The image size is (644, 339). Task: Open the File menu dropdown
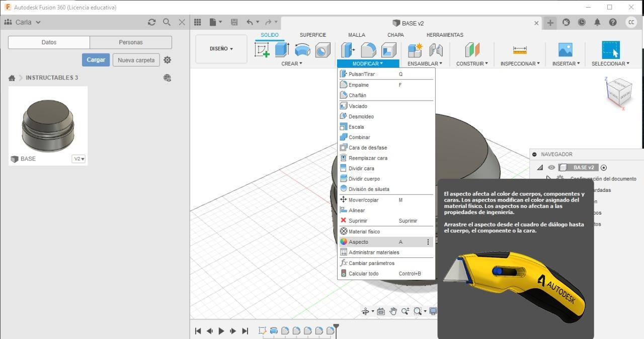(216, 22)
